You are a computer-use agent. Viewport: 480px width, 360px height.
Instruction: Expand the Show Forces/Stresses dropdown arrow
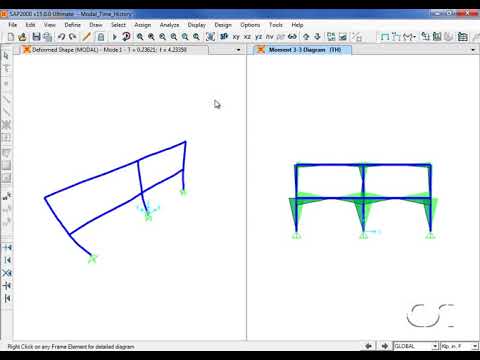click(414, 37)
